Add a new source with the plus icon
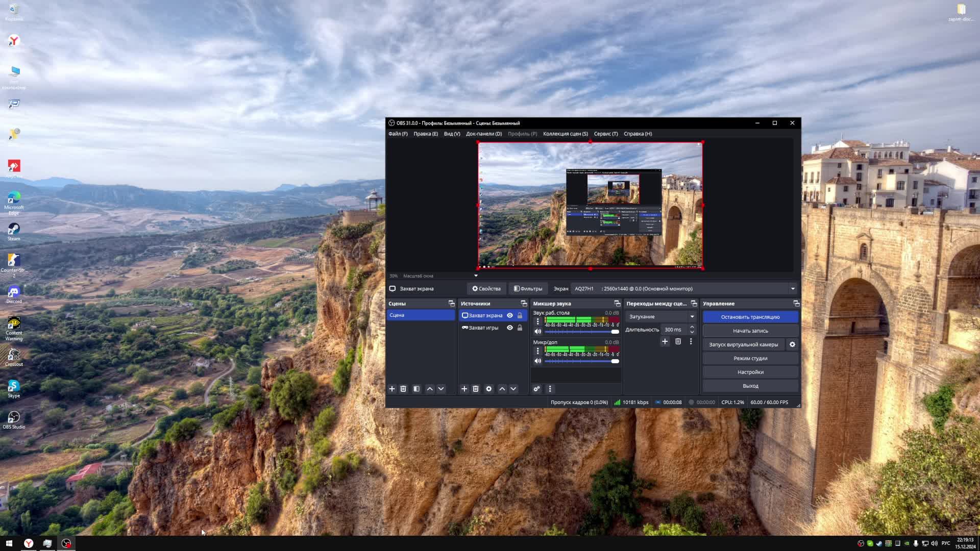980x551 pixels. [464, 389]
